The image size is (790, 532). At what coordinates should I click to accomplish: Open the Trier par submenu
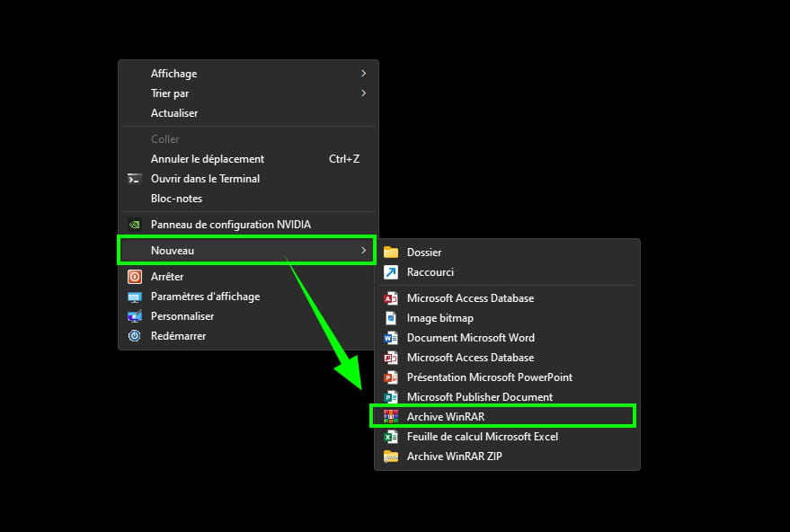pos(248,93)
